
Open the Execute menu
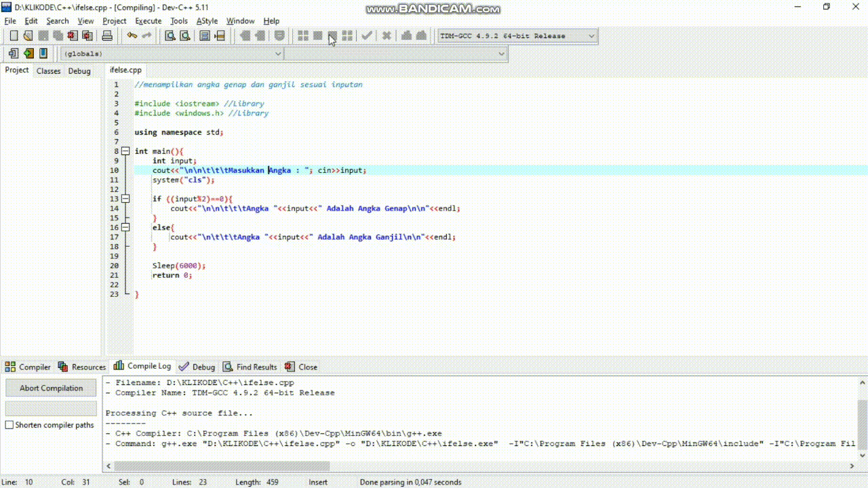click(x=148, y=21)
